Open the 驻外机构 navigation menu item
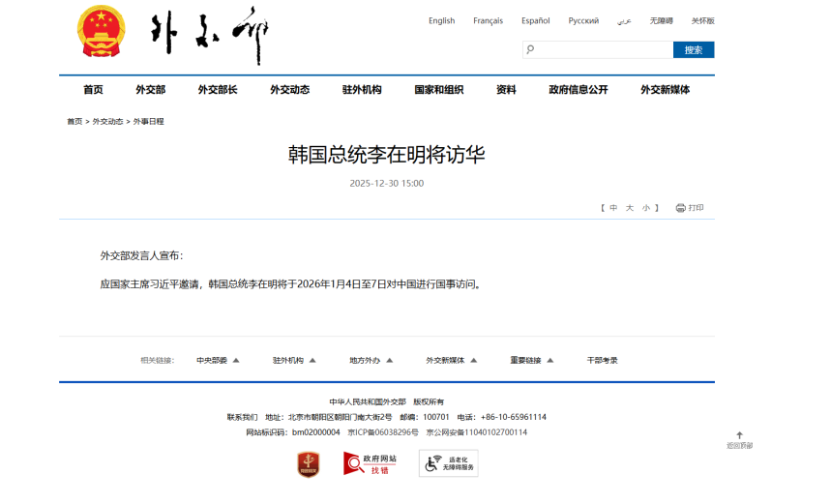Screen dimensions: 831x504 (x=362, y=90)
